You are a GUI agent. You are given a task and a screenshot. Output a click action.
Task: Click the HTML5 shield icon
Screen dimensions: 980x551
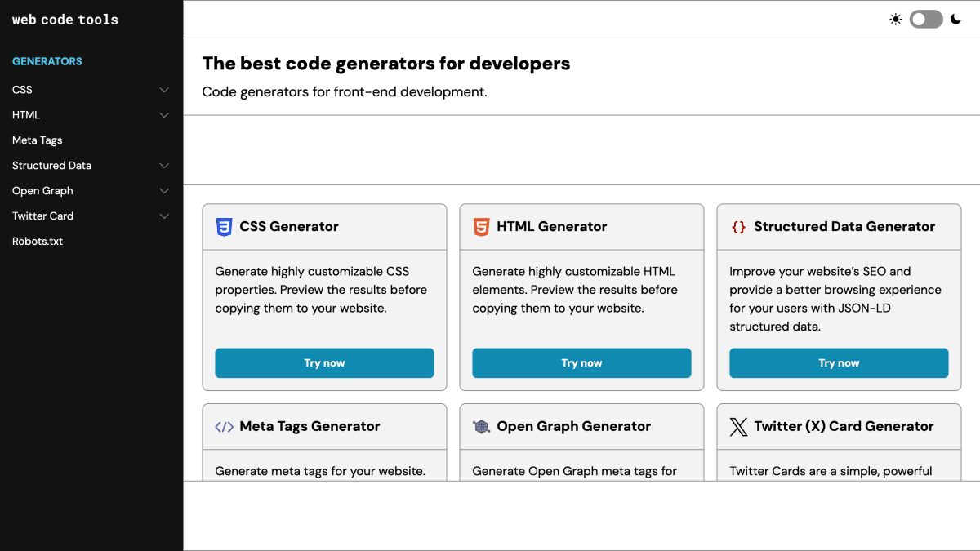point(481,227)
